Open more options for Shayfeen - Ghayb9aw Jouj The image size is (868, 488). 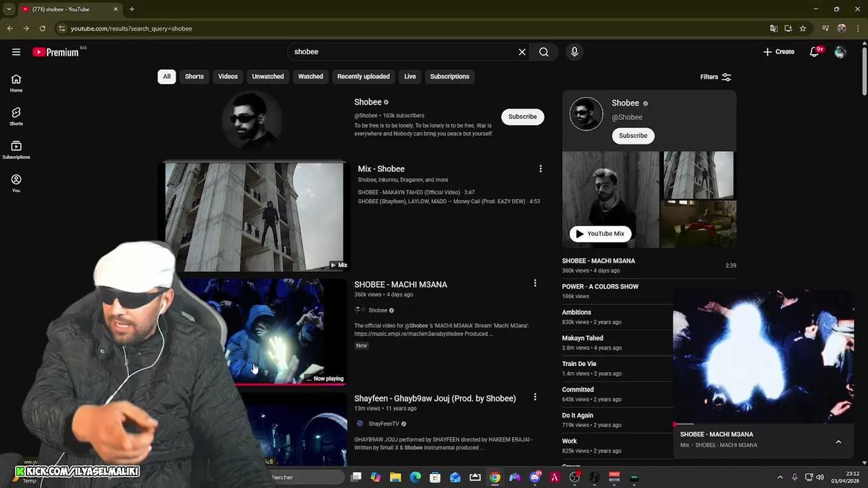(x=535, y=397)
